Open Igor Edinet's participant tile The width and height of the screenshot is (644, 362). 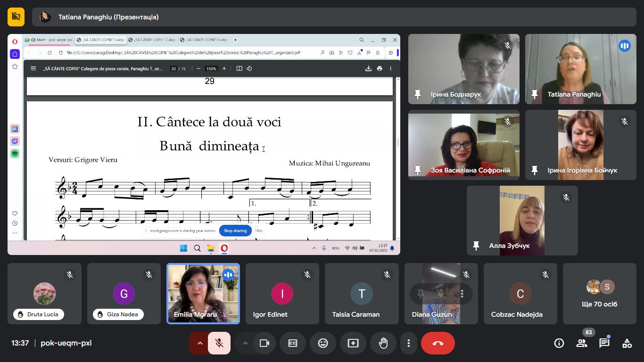pyautogui.click(x=282, y=294)
